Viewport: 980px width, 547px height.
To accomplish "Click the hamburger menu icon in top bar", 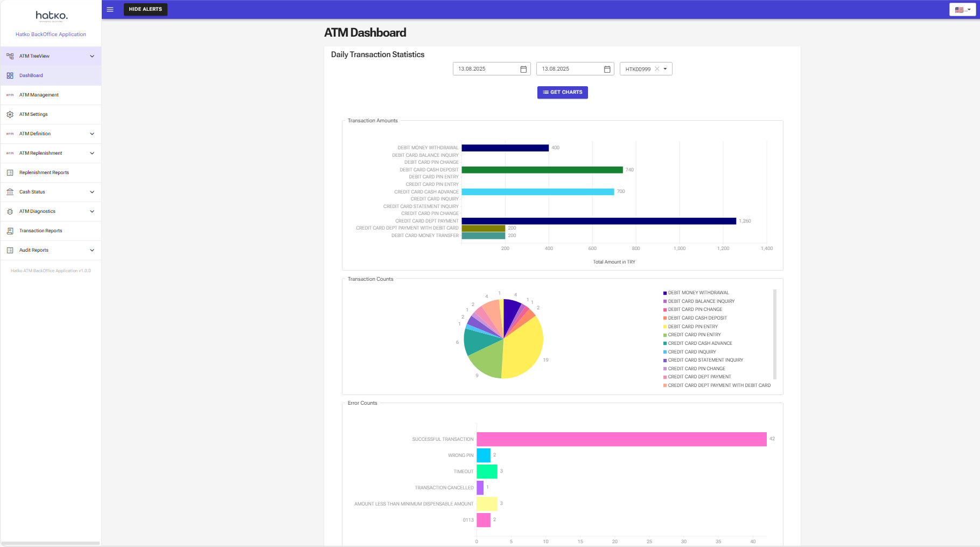I will [110, 9].
